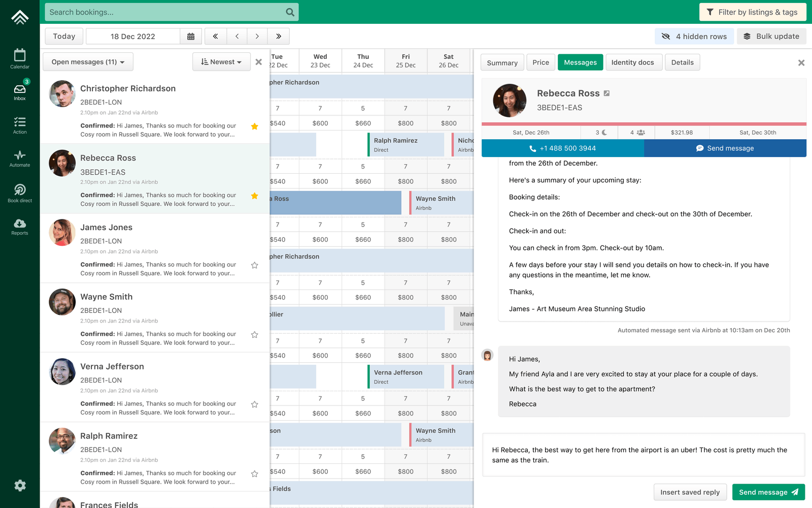This screenshot has width=812, height=508.
Task: Click the $321.98 booking total
Action: (x=682, y=133)
